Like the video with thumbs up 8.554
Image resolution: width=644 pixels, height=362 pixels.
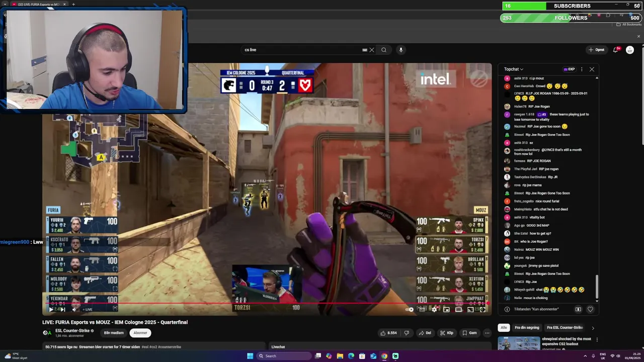(388, 333)
